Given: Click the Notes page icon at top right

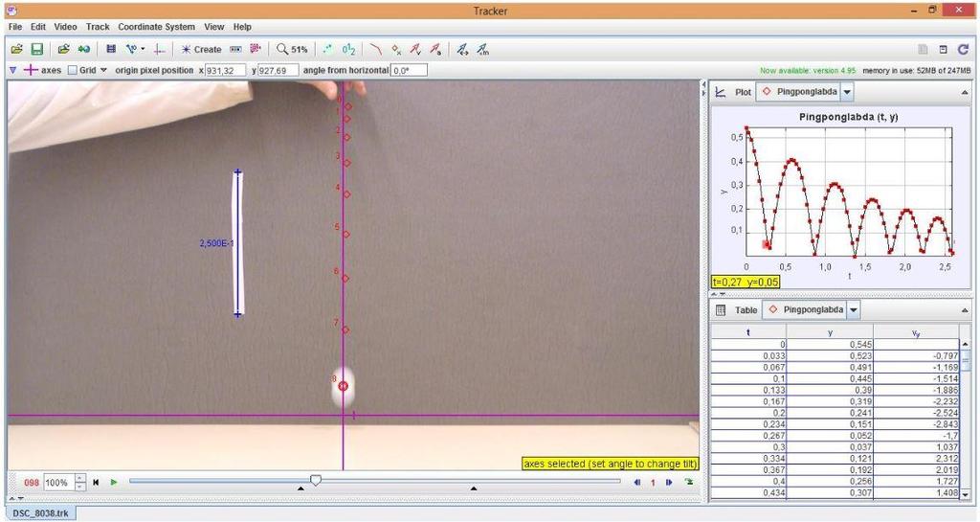Looking at the screenshot, I should pyautogui.click(x=923, y=50).
